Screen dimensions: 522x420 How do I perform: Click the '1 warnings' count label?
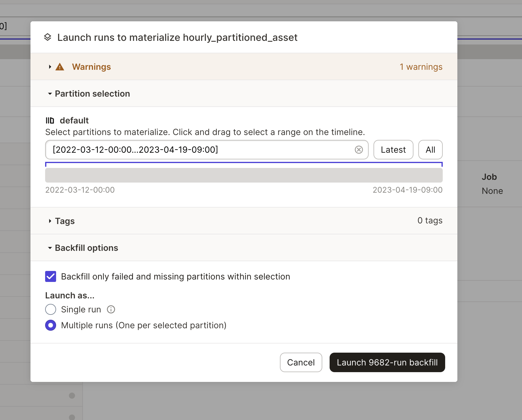click(x=421, y=67)
